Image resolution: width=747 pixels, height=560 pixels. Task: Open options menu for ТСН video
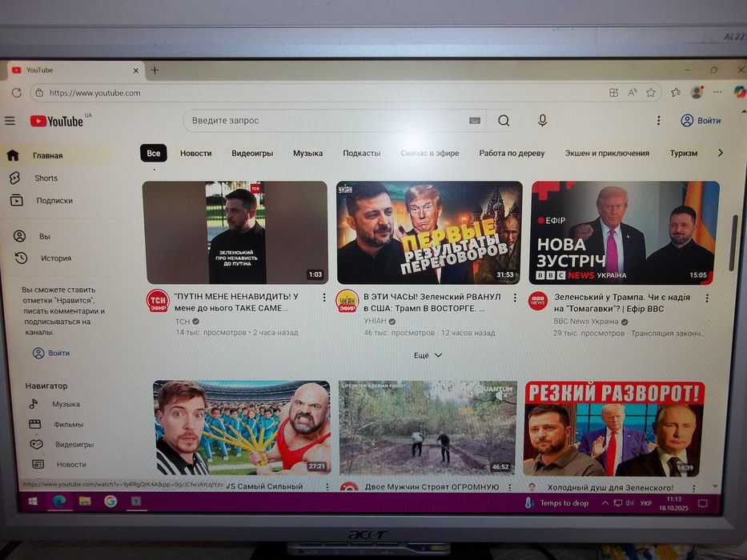click(324, 298)
